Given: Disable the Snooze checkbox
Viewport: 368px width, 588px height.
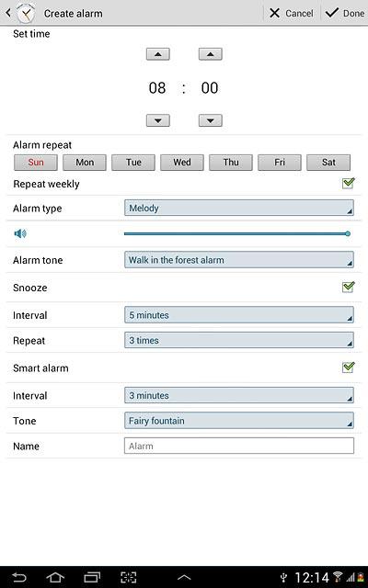Looking at the screenshot, I should tap(348, 287).
